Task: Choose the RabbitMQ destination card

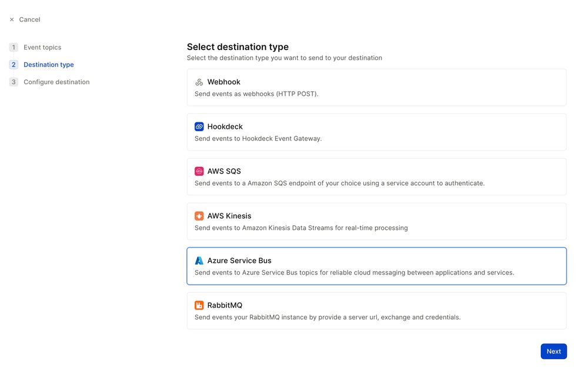Action: tap(376, 310)
